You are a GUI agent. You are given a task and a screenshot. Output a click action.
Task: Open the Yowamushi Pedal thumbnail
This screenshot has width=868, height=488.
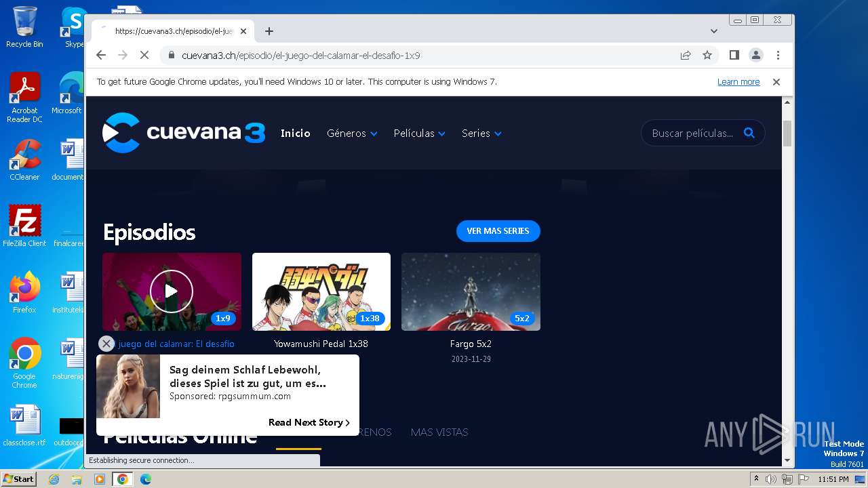(x=321, y=292)
